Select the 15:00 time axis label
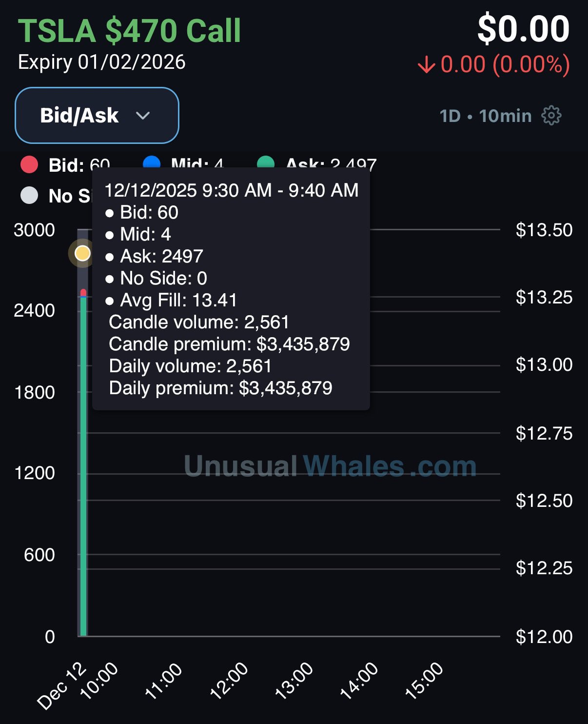Screen dimensions: 588x724 [x=425, y=681]
